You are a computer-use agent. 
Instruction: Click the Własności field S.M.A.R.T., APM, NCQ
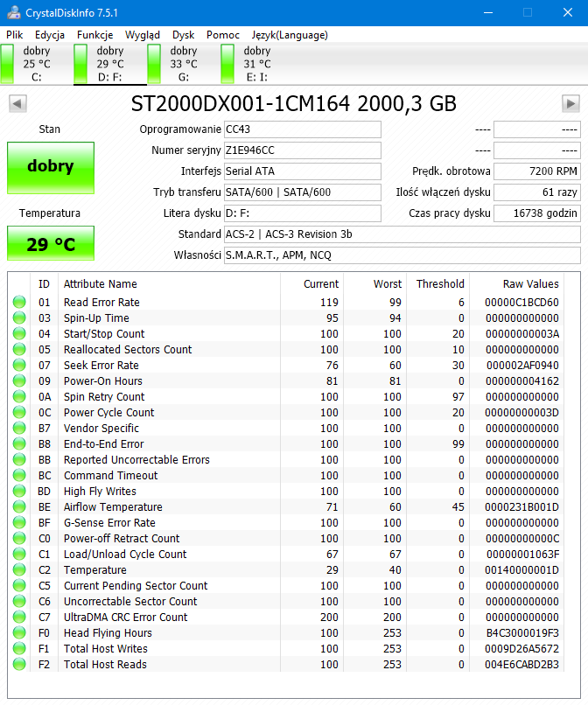(402, 255)
